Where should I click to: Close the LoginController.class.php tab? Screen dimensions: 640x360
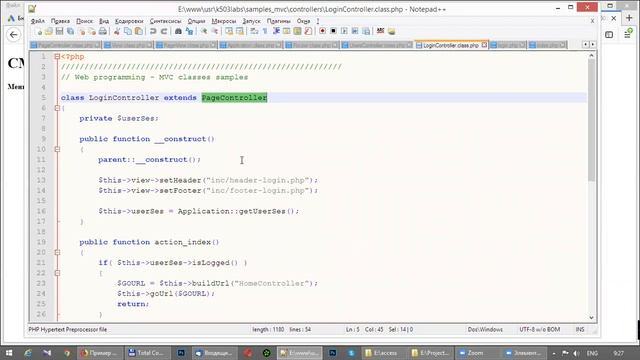484,45
